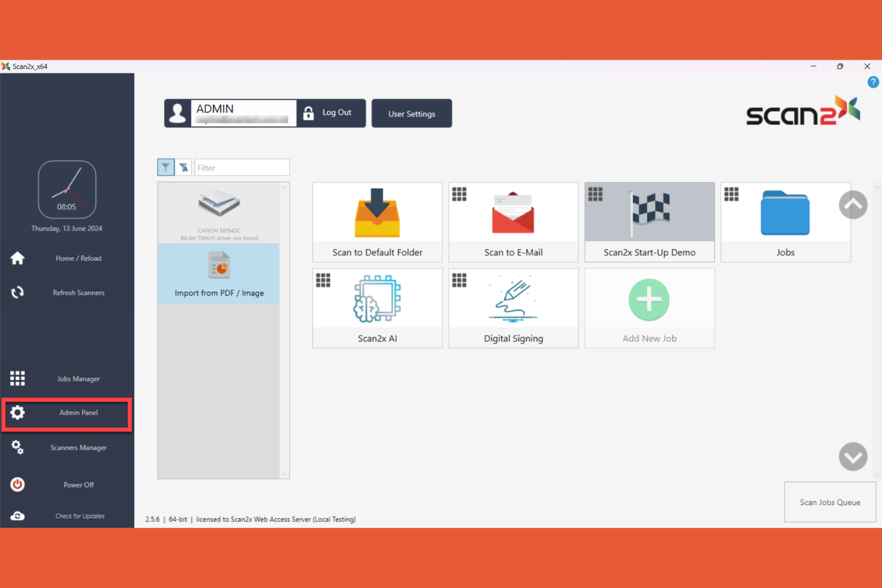Click grid handle on Start-Up Demo tile
This screenshot has width=882, height=588.
point(595,194)
